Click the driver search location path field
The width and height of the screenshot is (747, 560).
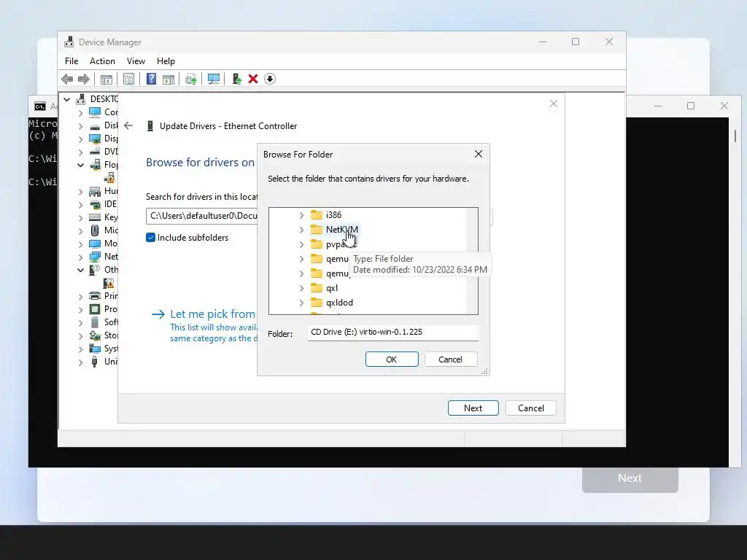pyautogui.click(x=201, y=216)
